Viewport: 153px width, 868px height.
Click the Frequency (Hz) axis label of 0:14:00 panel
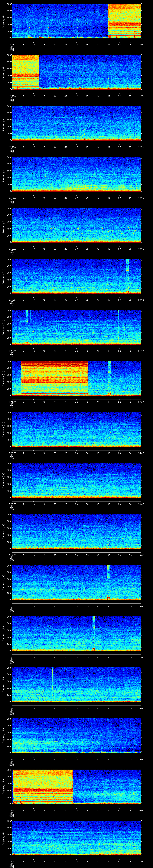[x=3, y=21]
